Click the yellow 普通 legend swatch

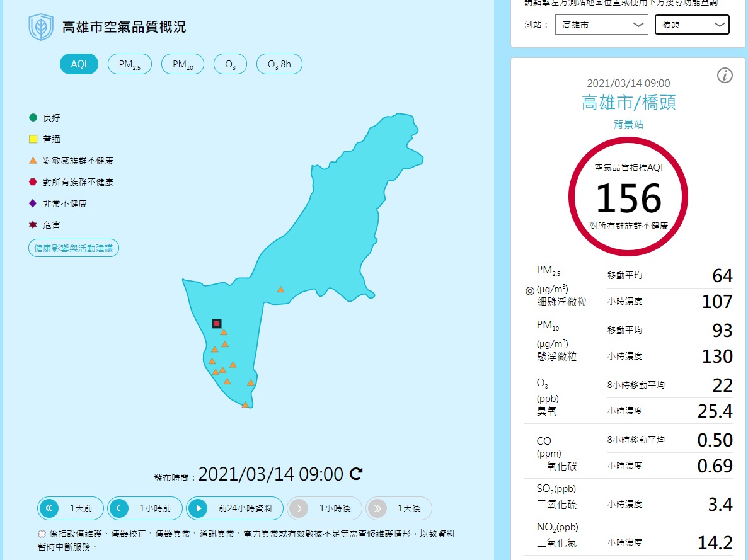(33, 139)
